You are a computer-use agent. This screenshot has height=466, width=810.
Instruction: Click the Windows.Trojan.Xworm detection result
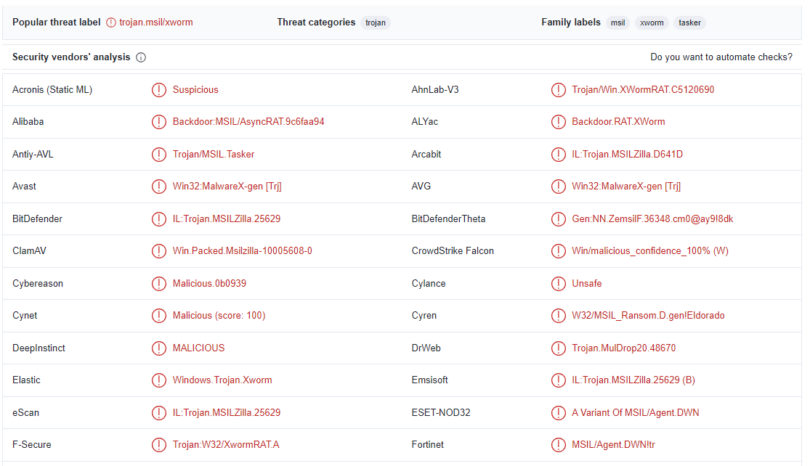pos(222,380)
